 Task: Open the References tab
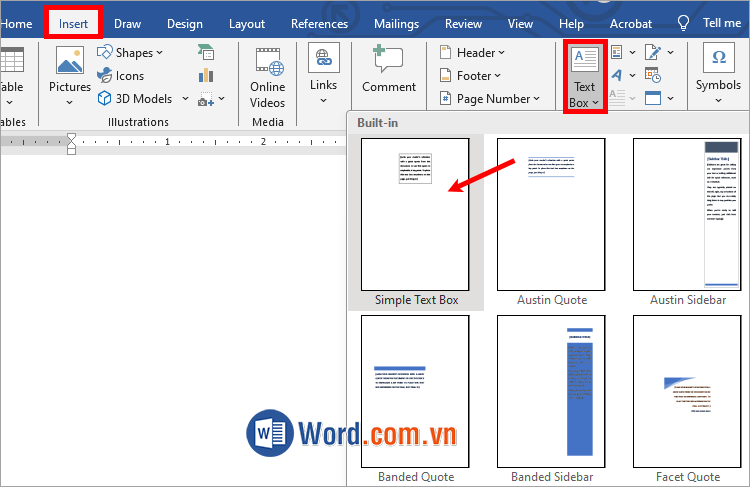(x=320, y=23)
